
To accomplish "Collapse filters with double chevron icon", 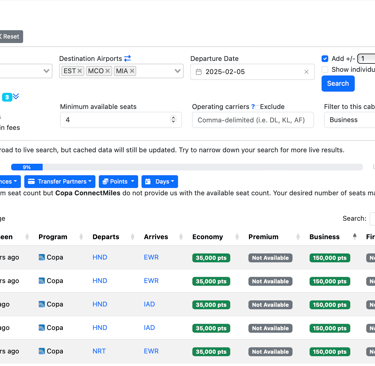I will [x=16, y=97].
